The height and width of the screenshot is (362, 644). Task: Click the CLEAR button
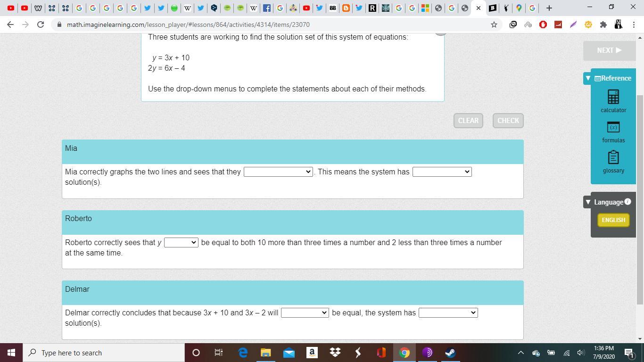coord(468,121)
